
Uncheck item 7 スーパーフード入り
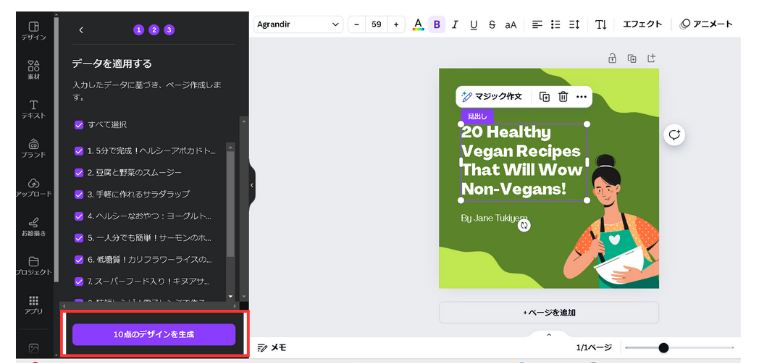coord(79,281)
